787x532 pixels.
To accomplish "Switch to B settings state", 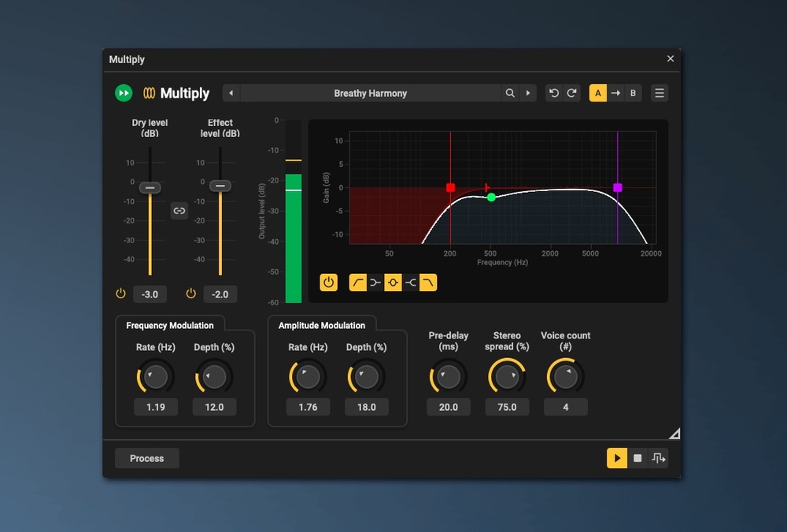I will click(x=633, y=93).
